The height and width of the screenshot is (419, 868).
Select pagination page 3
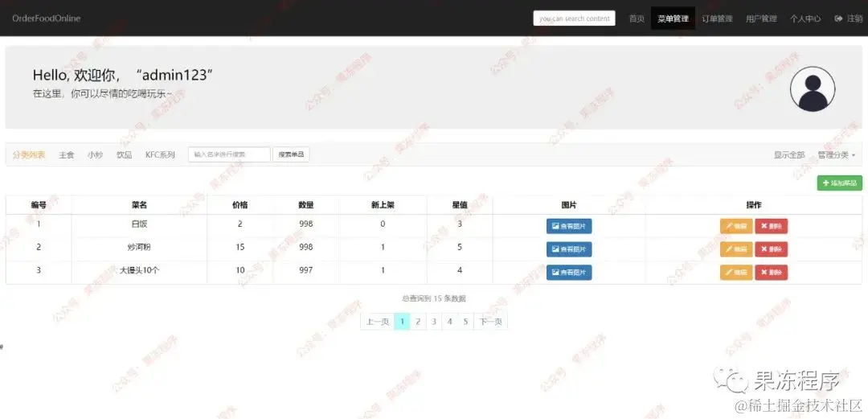point(434,322)
